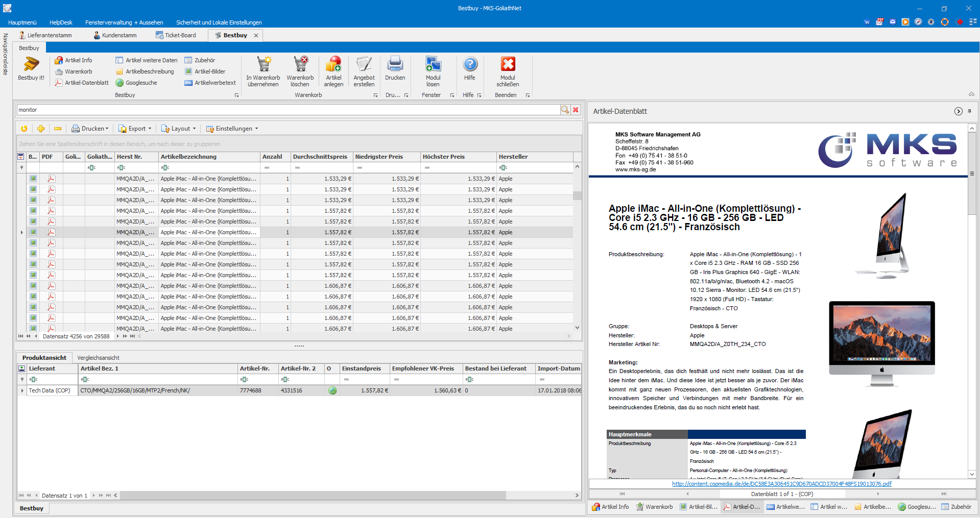Image resolution: width=980 pixels, height=518 pixels.
Task: Switch to the Lieferantenstamm tab
Action: point(45,35)
